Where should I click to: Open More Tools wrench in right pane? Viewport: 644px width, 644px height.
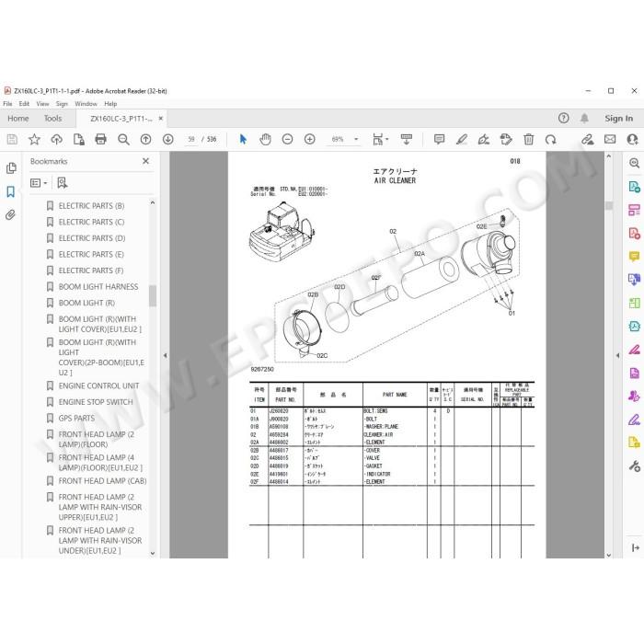click(635, 466)
